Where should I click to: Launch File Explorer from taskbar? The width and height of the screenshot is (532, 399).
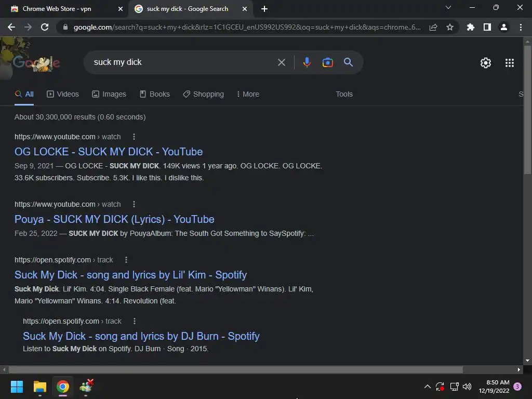[x=39, y=387]
